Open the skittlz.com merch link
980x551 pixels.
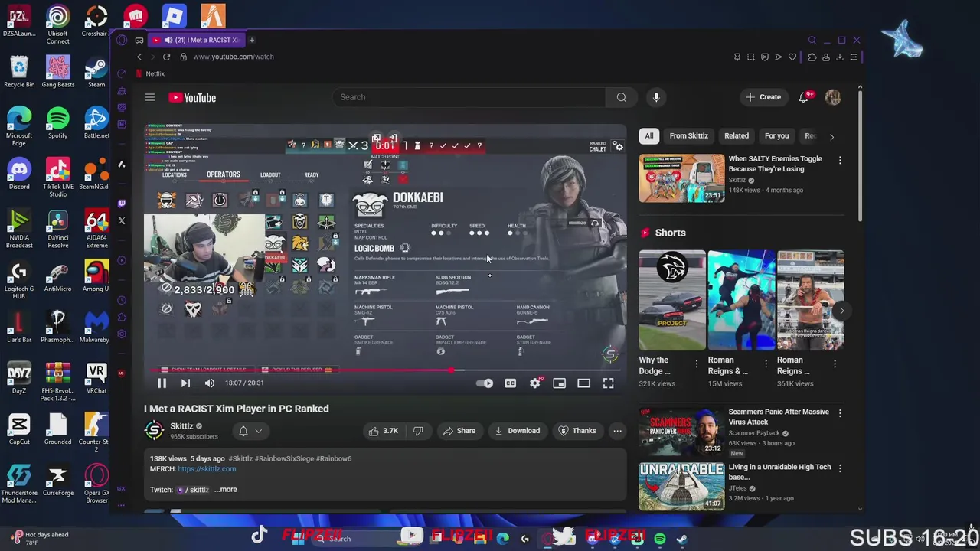(207, 469)
